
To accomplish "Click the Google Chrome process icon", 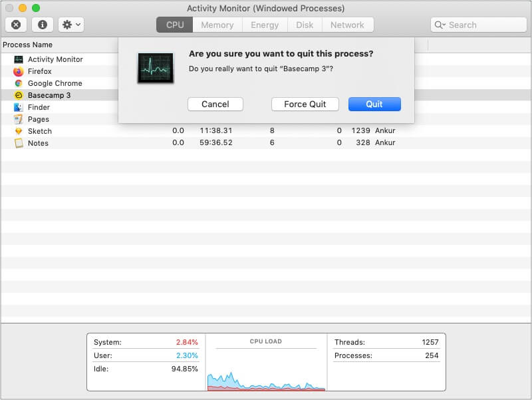I will 18,83.
